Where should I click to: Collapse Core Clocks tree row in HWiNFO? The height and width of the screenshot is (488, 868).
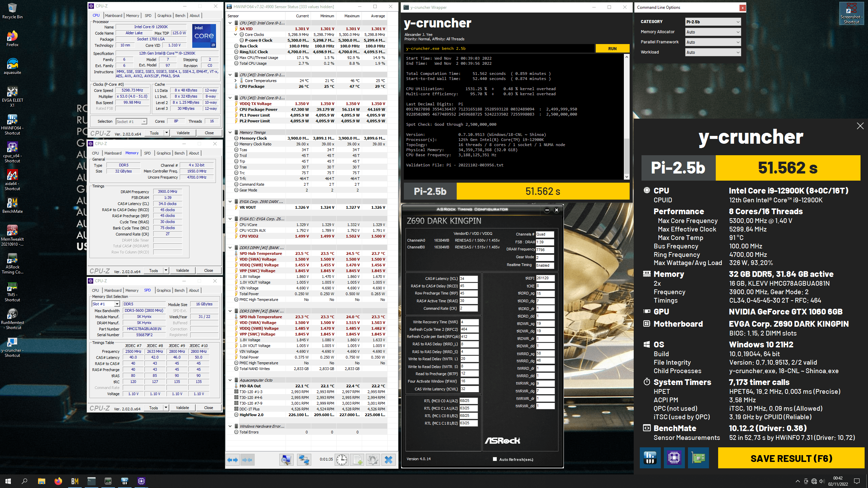[236, 35]
